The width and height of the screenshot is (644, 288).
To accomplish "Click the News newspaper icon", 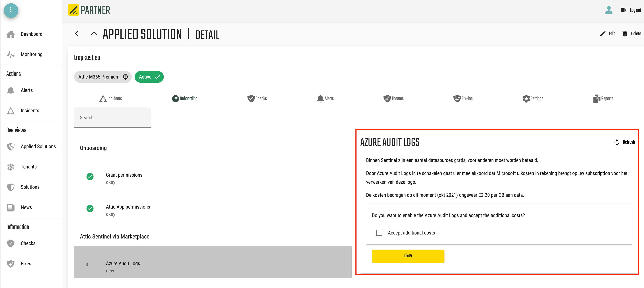I will 11,207.
